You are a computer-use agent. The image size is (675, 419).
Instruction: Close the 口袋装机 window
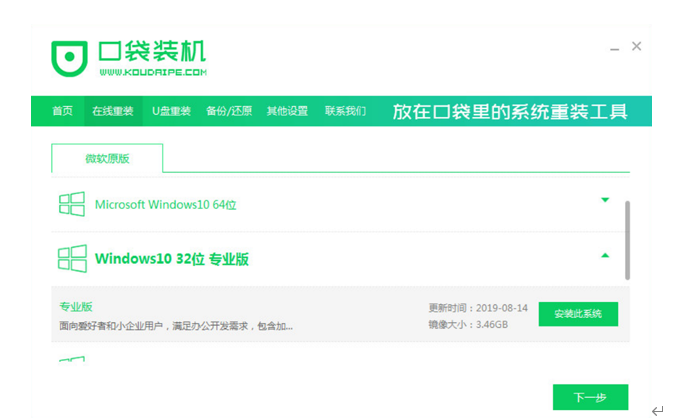(636, 46)
